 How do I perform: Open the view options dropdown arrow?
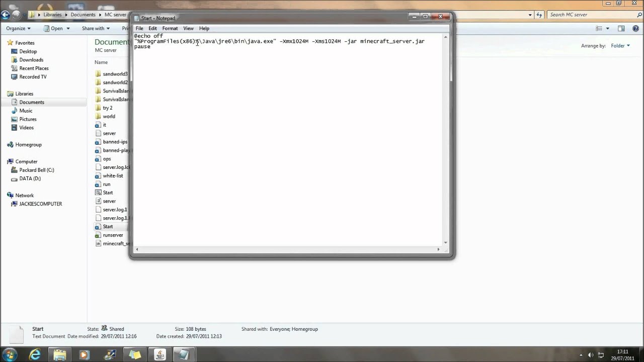point(608,29)
